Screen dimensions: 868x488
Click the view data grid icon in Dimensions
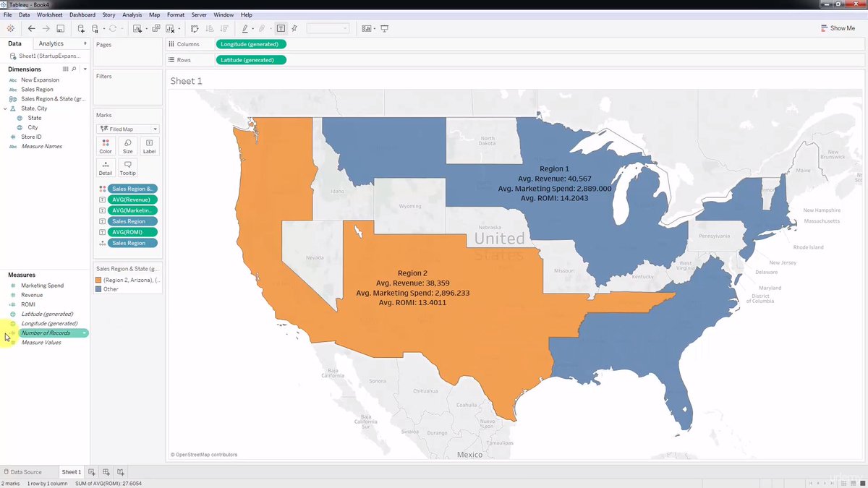[x=65, y=69]
